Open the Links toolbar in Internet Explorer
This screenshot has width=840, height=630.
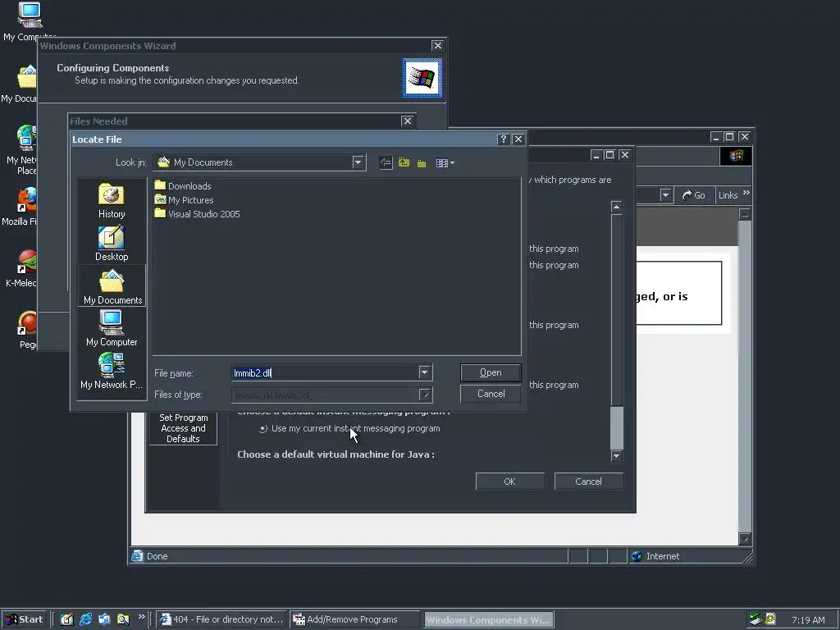[728, 195]
